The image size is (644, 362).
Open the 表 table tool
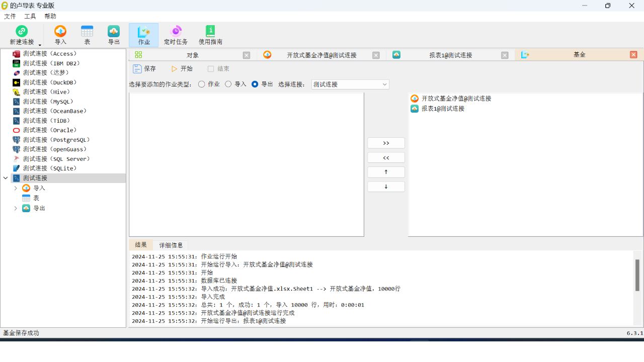tap(87, 32)
